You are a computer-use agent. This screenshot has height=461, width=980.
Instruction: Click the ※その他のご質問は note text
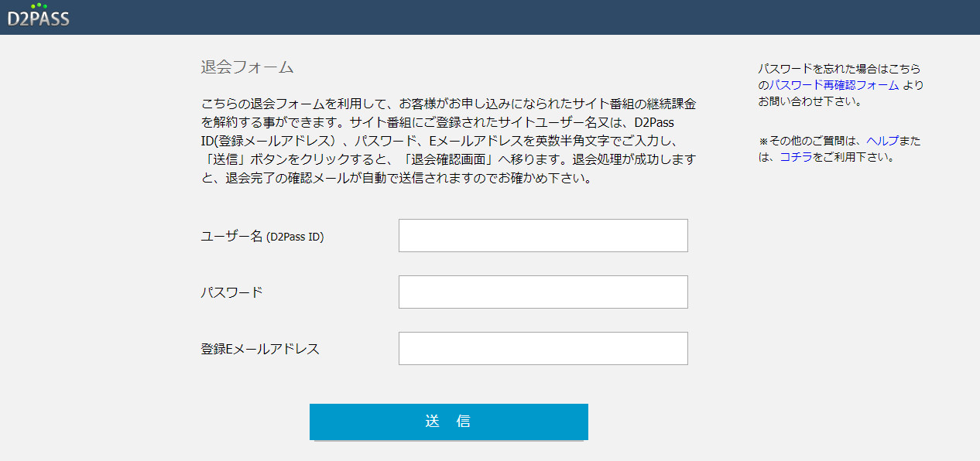click(x=811, y=141)
